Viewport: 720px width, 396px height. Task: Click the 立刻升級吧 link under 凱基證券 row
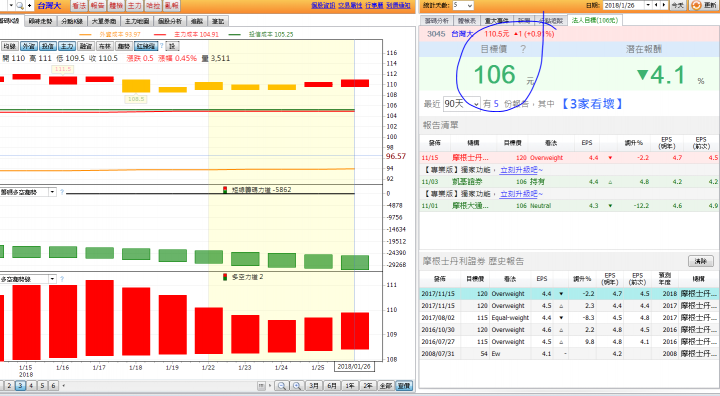tap(521, 194)
